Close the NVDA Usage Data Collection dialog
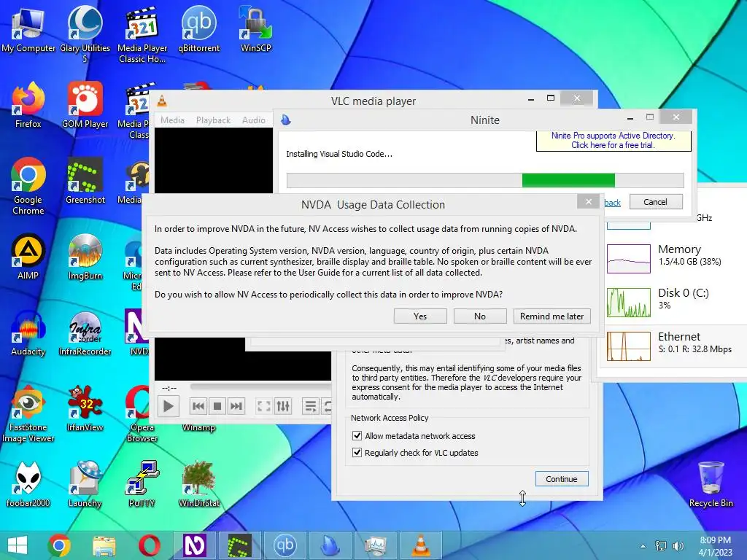 [589, 201]
